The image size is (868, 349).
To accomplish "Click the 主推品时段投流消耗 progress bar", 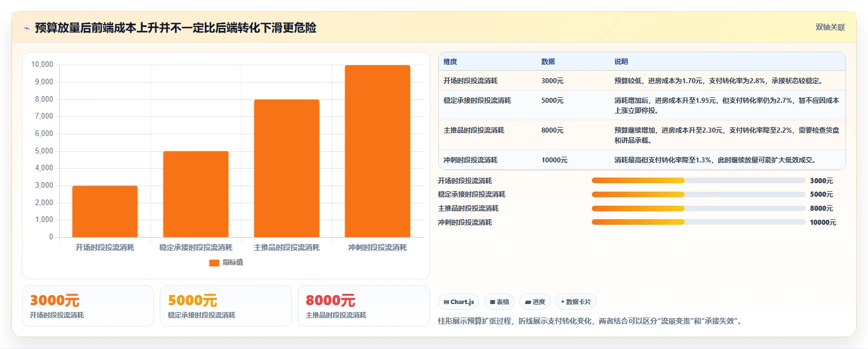I will (x=699, y=209).
